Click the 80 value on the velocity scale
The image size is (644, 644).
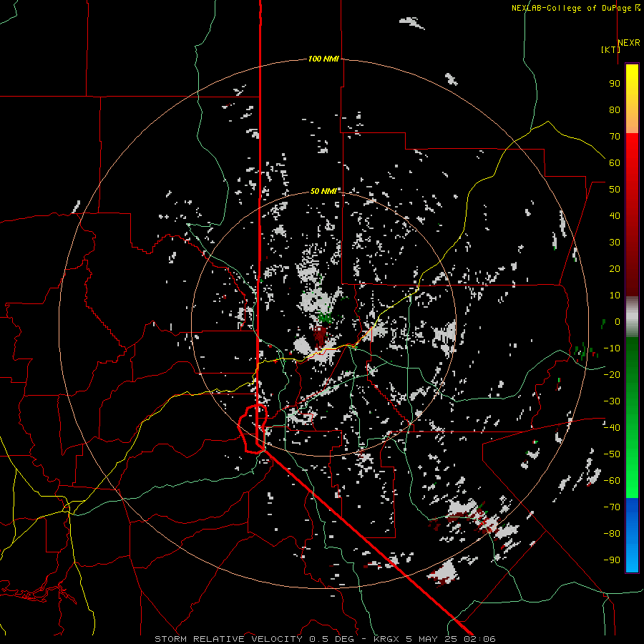[x=615, y=109]
